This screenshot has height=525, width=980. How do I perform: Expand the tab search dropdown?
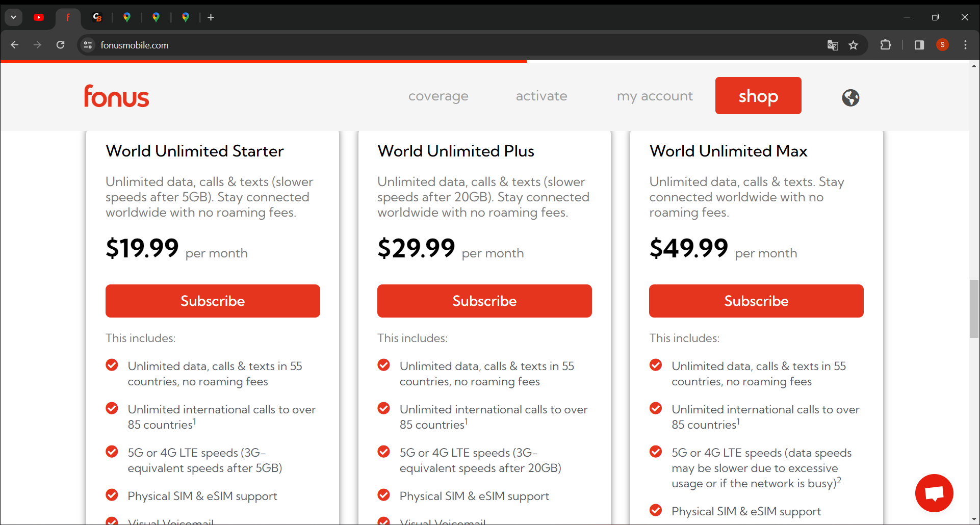coord(14,17)
